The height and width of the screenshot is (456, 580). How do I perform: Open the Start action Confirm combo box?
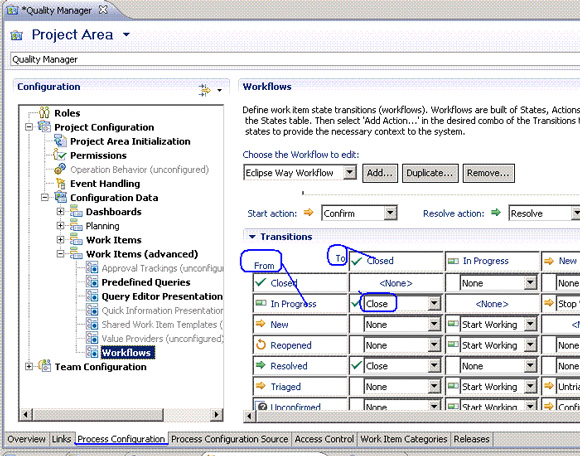click(x=390, y=213)
